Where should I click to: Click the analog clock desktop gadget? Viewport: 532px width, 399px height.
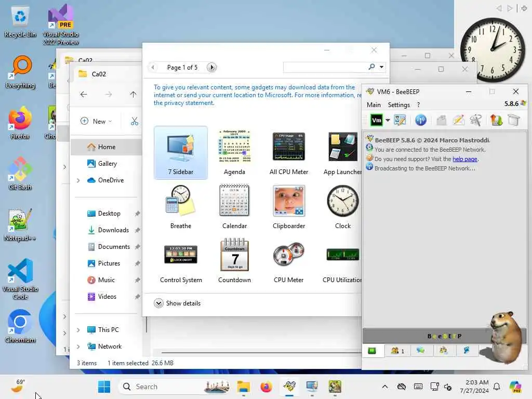pos(493,50)
